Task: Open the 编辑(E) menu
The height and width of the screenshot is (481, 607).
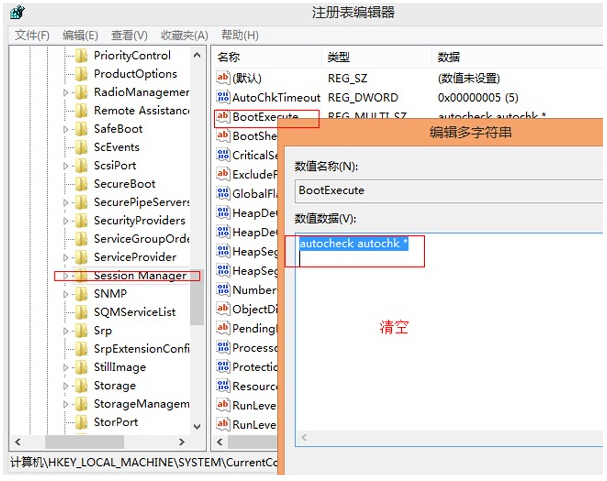Action: pyautogui.click(x=80, y=36)
